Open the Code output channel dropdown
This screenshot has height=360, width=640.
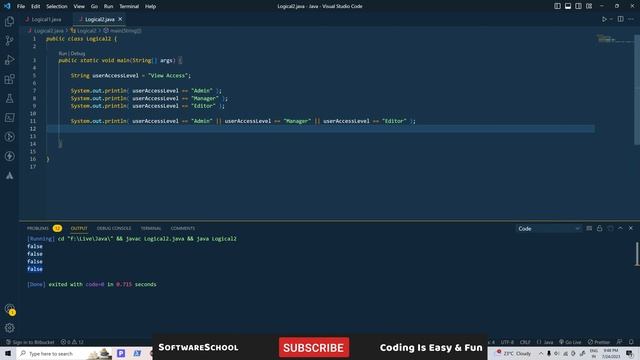[x=548, y=229]
